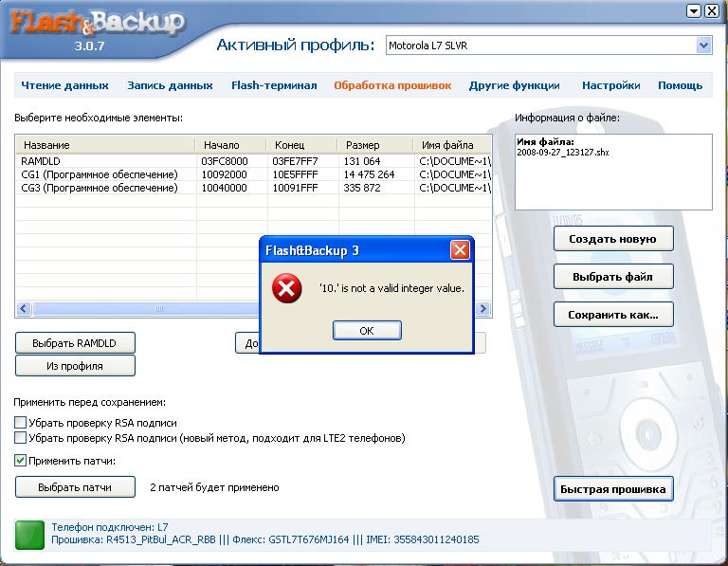Close the Flash&Backup 3 error dialog
The width and height of the screenshot is (728, 566).
(460, 250)
